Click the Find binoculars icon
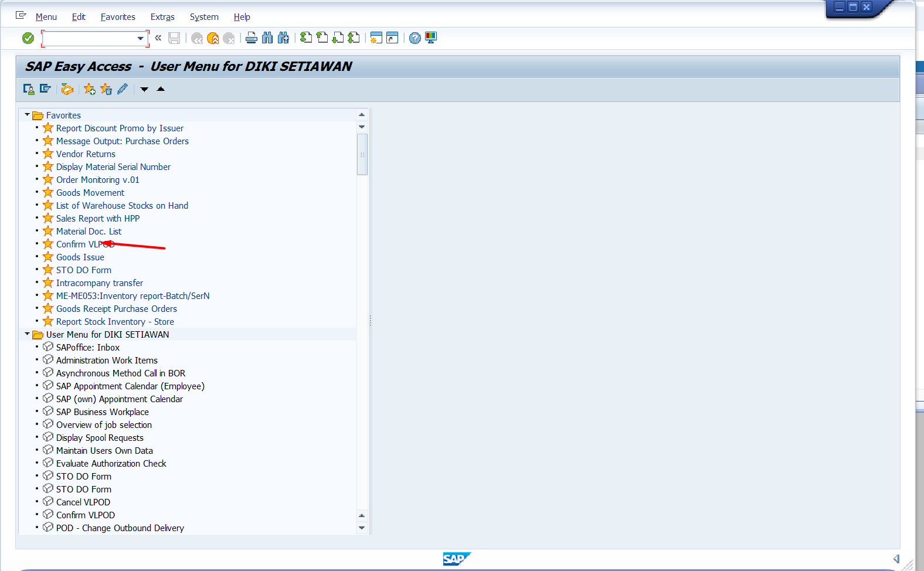The image size is (924, 571). pyautogui.click(x=267, y=38)
